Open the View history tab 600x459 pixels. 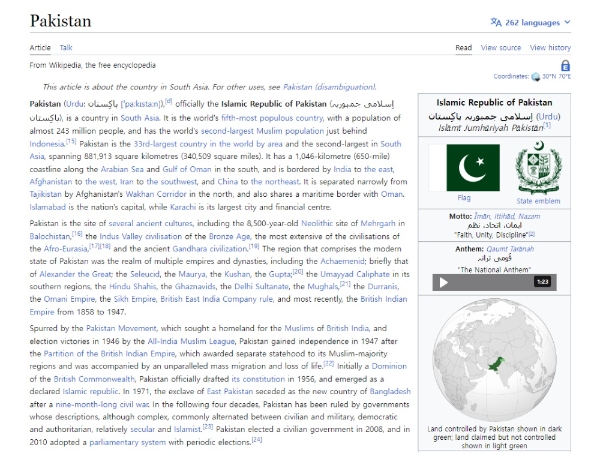(x=550, y=47)
